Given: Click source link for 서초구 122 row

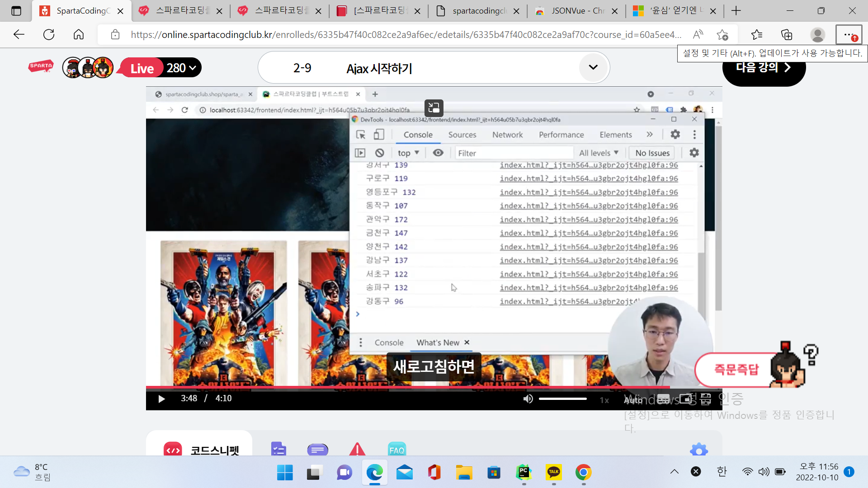Looking at the screenshot, I should [589, 274].
